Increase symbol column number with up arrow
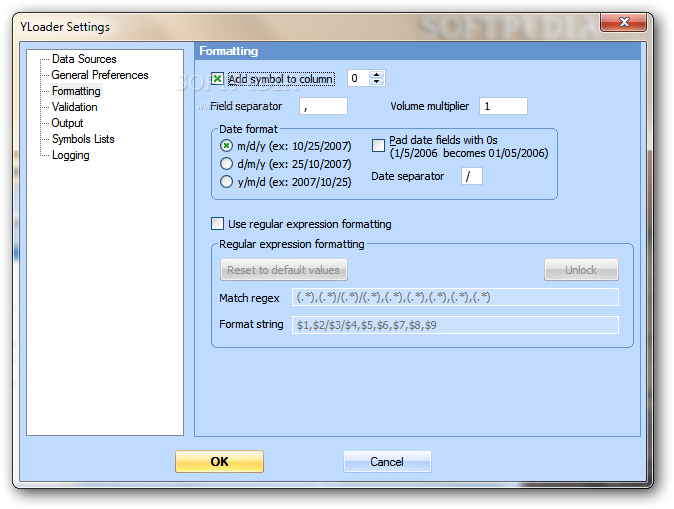 (x=377, y=75)
